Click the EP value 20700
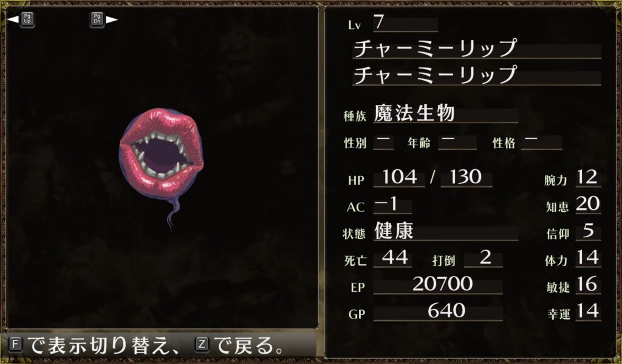 tap(438, 285)
